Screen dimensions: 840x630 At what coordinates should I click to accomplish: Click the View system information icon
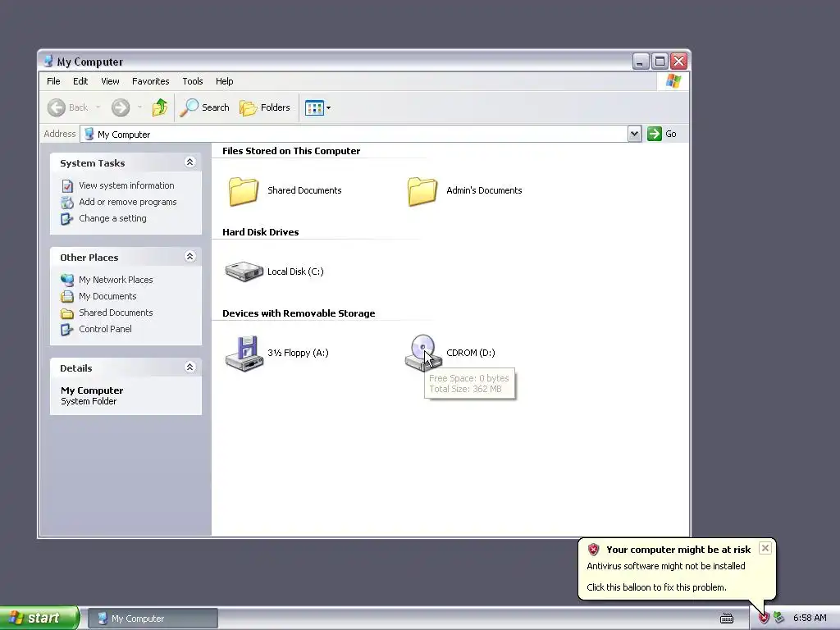click(x=67, y=186)
